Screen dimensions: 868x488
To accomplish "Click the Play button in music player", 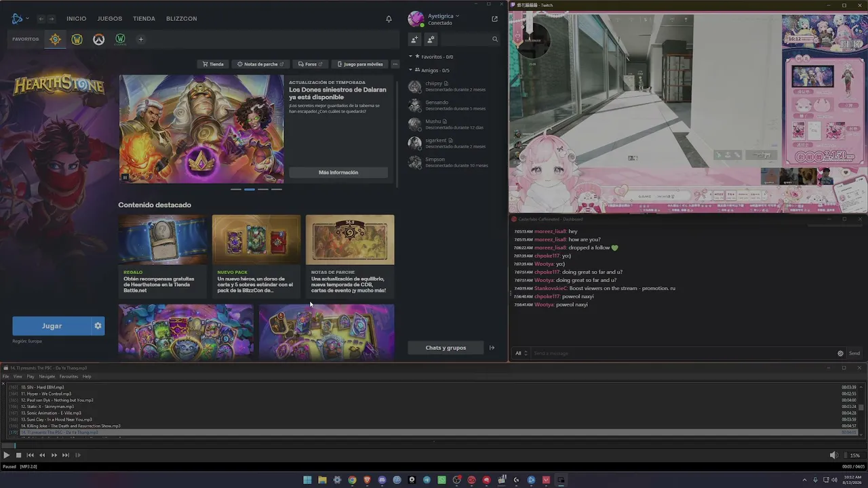I will click(6, 455).
